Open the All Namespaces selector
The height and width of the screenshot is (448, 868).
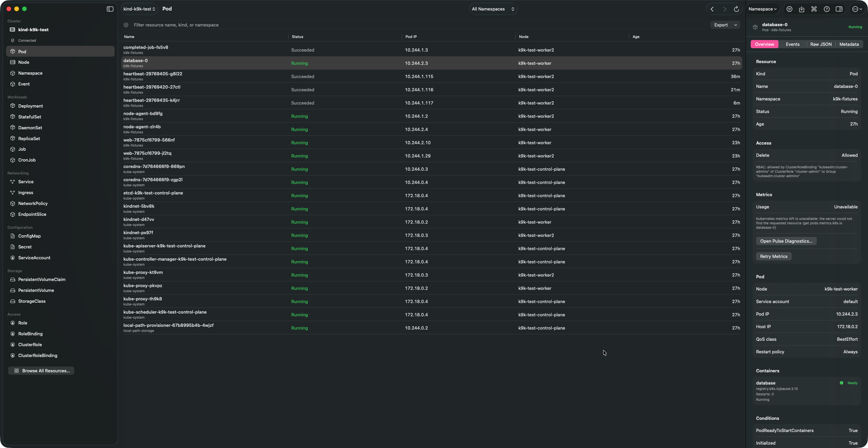coord(493,9)
